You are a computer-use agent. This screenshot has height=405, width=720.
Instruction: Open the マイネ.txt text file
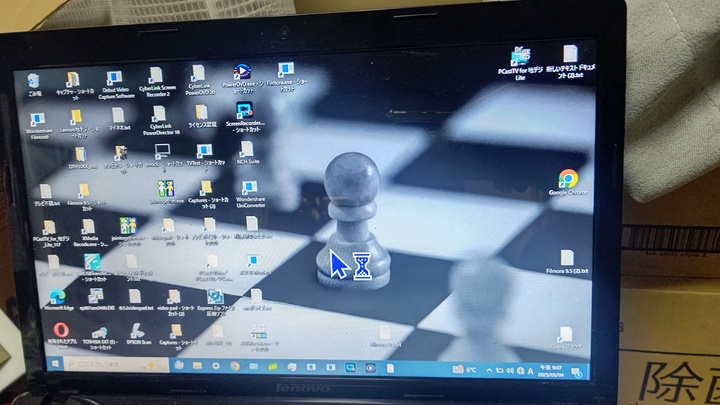[119, 119]
